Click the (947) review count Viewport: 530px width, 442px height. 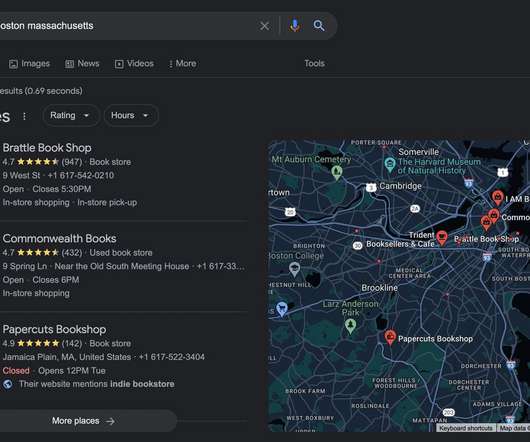click(72, 162)
